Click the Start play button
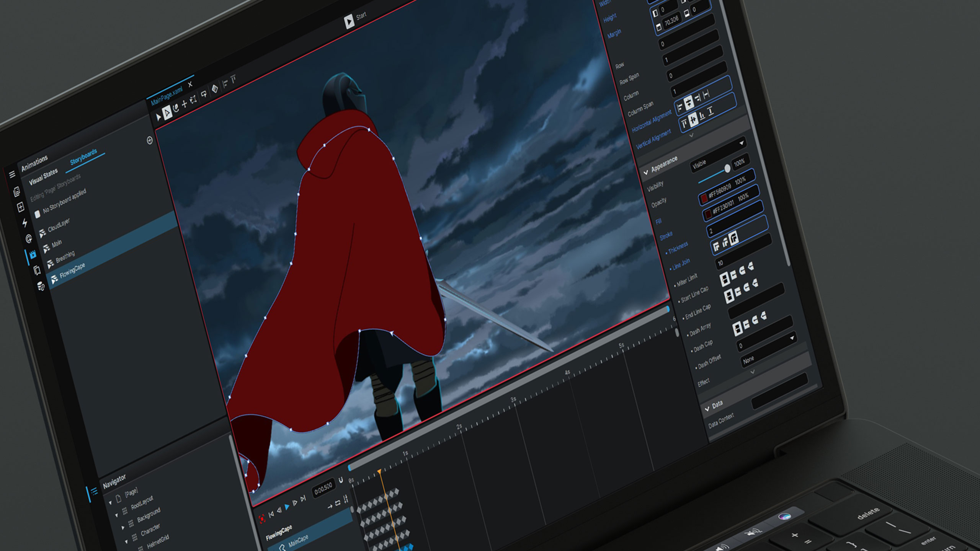This screenshot has height=551, width=980. (x=349, y=22)
